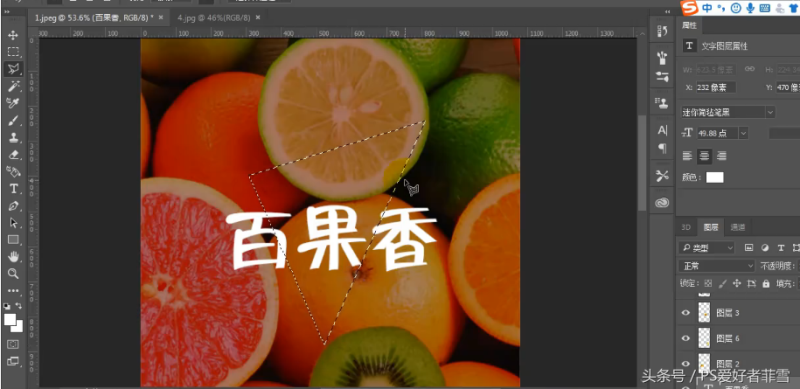This screenshot has width=800, height=389.
Task: Lock transparent pixels
Action: 708,283
